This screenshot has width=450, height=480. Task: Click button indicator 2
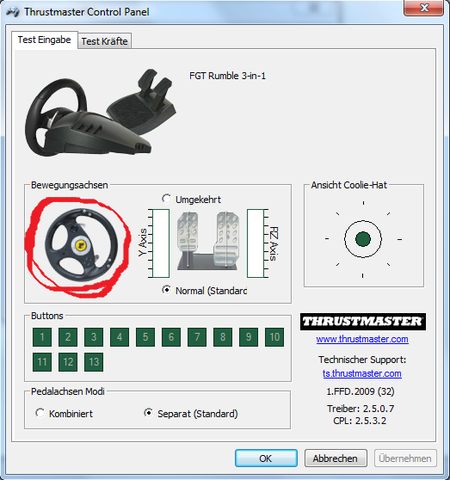click(x=68, y=337)
